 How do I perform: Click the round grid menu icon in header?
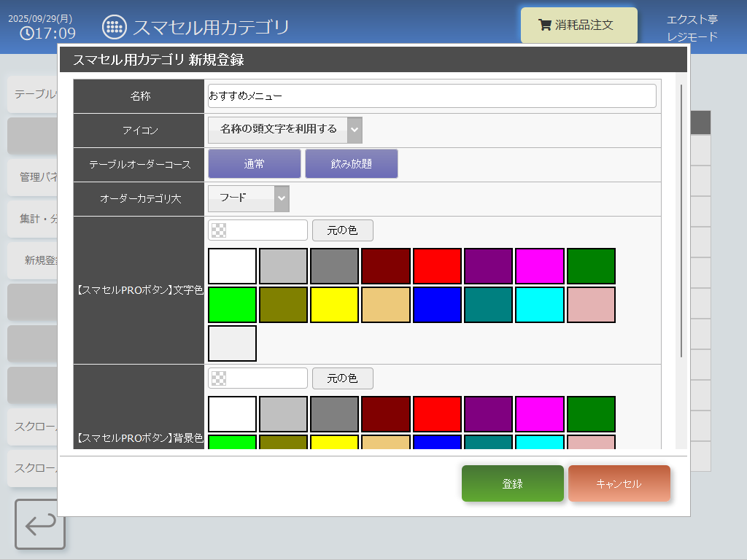[113, 27]
